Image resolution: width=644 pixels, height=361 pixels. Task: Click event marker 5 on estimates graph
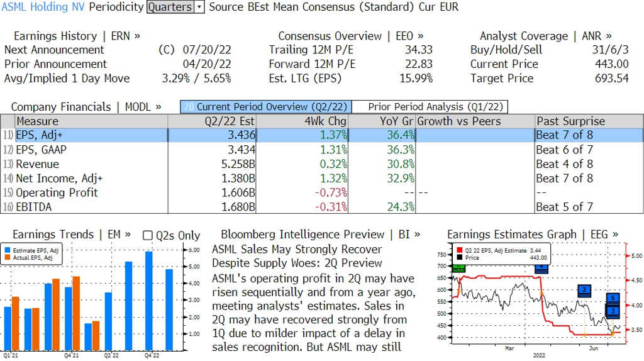(613, 298)
